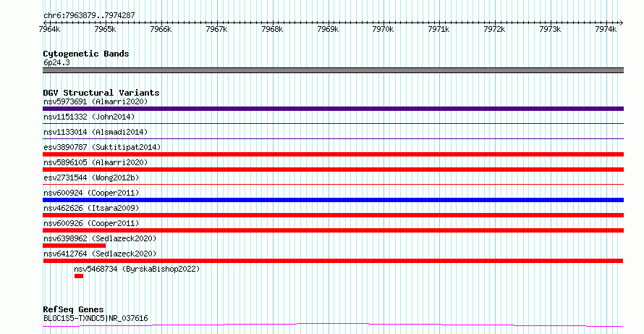Click the nsv600924 (Cooper2011) label

point(91,193)
